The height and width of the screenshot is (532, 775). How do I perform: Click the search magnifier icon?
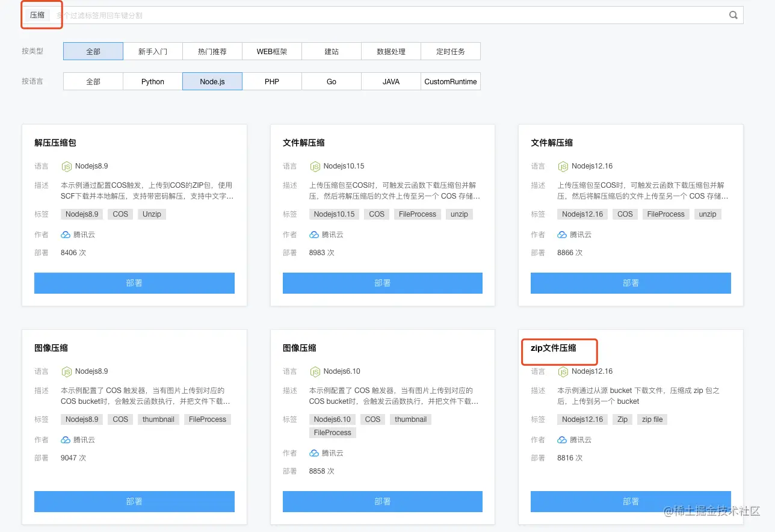coord(733,15)
